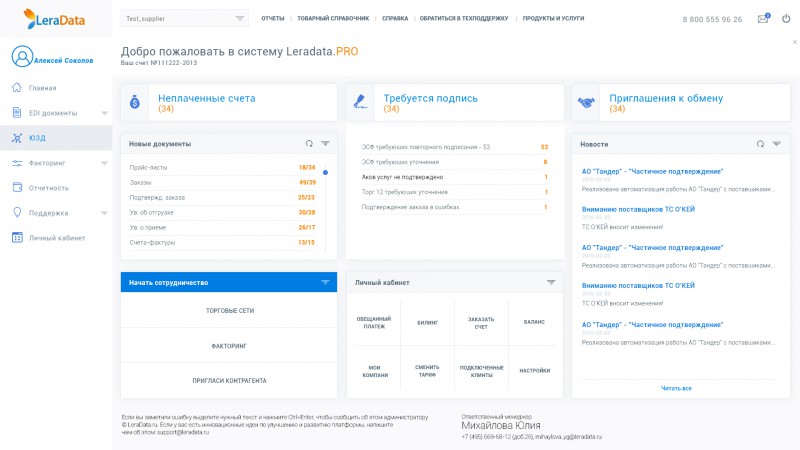Click the БИЛИНГ tile

428,322
